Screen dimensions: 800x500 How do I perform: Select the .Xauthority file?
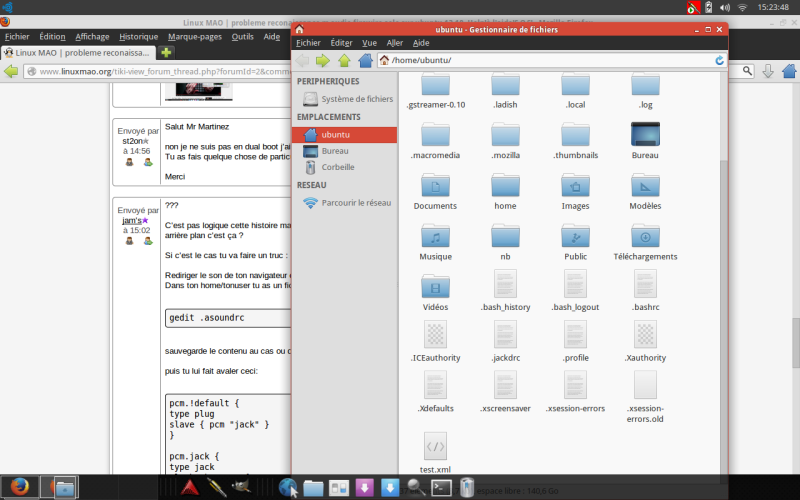coord(645,341)
